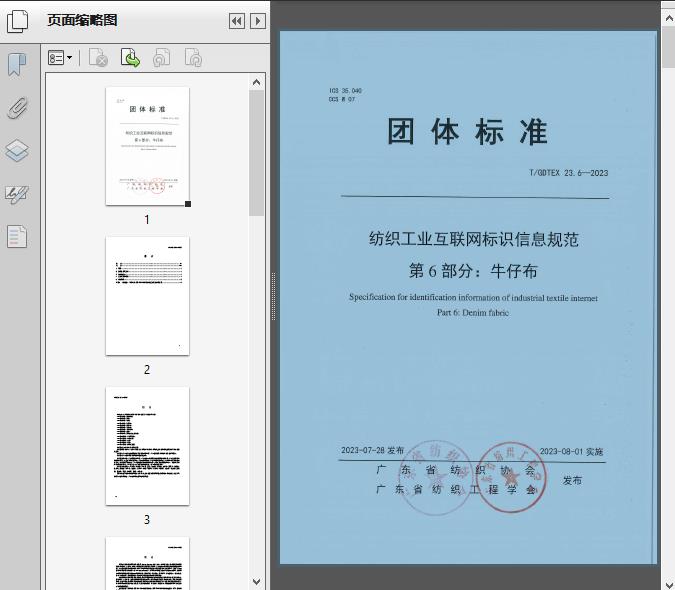This screenshot has width=675, height=590.
Task: Open the layers panel
Action: click(x=17, y=151)
